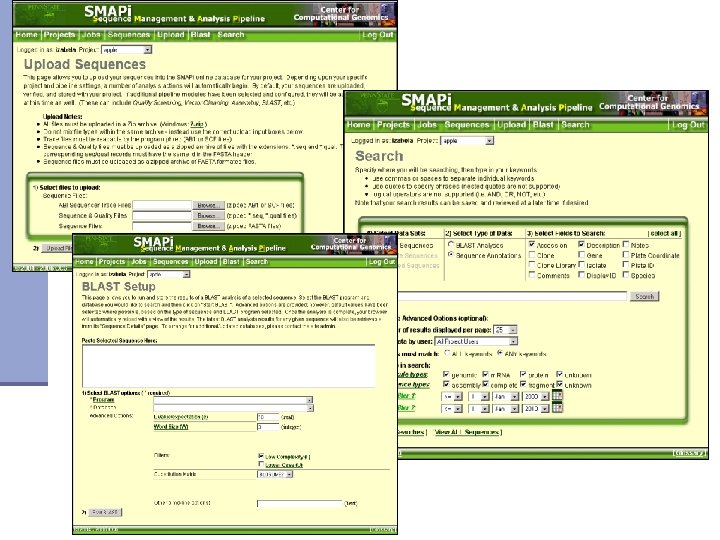Enable the Notes field checkbox

tap(626, 244)
